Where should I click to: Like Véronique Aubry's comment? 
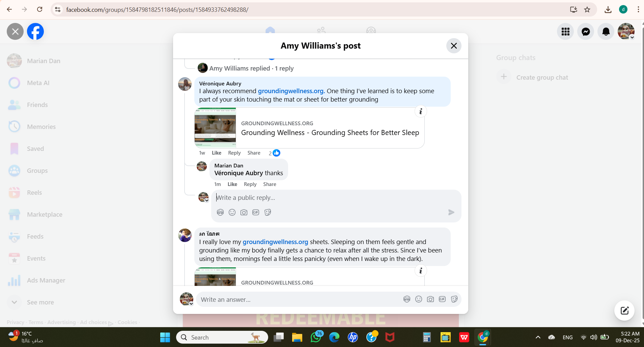coord(217,153)
